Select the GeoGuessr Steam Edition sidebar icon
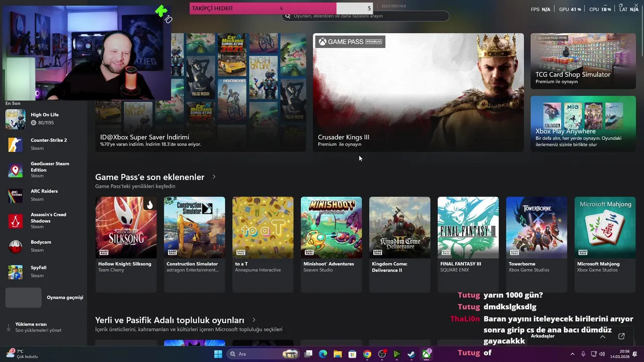 (x=15, y=170)
